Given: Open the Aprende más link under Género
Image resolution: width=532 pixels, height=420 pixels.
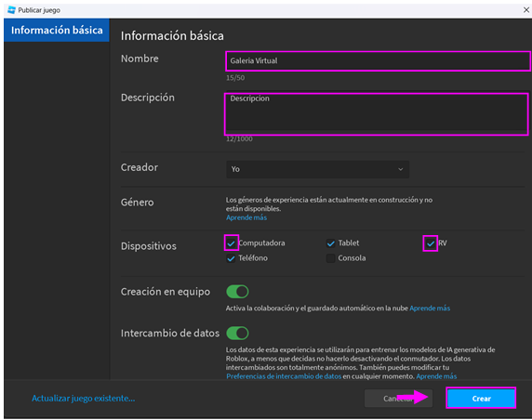Looking at the screenshot, I should click(246, 217).
